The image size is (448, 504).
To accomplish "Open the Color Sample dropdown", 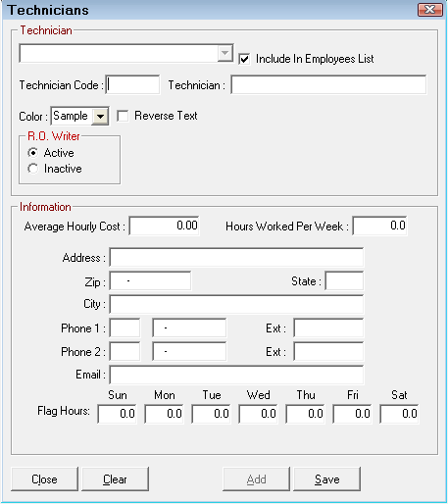I will click(100, 116).
